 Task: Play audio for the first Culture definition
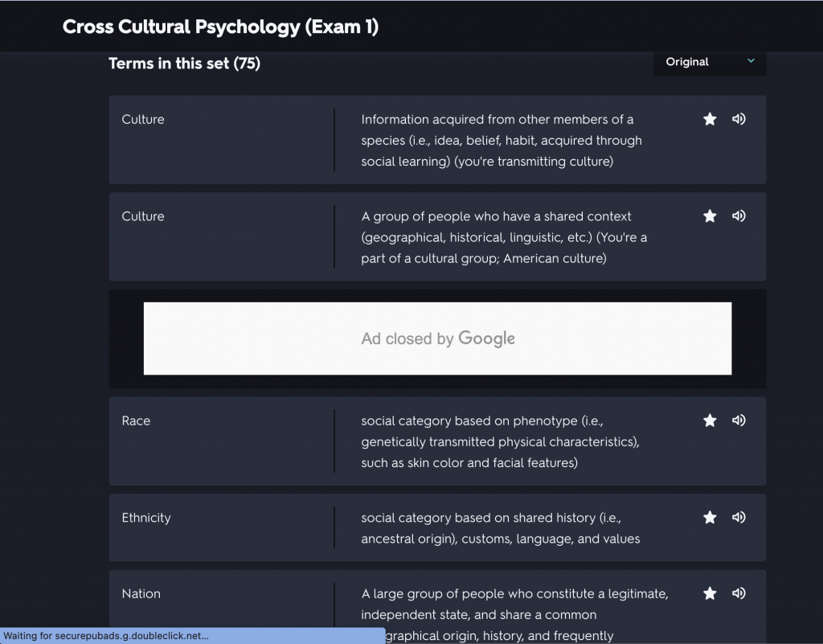pyautogui.click(x=739, y=119)
